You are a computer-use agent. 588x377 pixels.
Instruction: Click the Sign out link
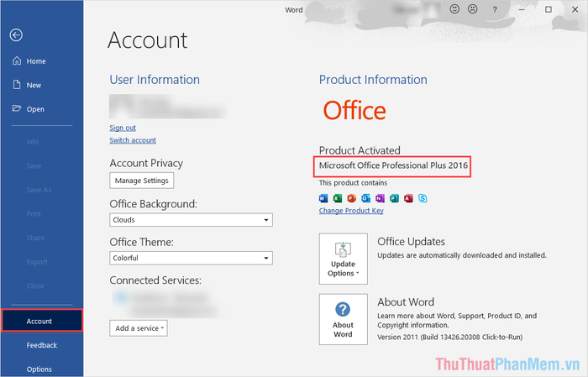tap(123, 128)
